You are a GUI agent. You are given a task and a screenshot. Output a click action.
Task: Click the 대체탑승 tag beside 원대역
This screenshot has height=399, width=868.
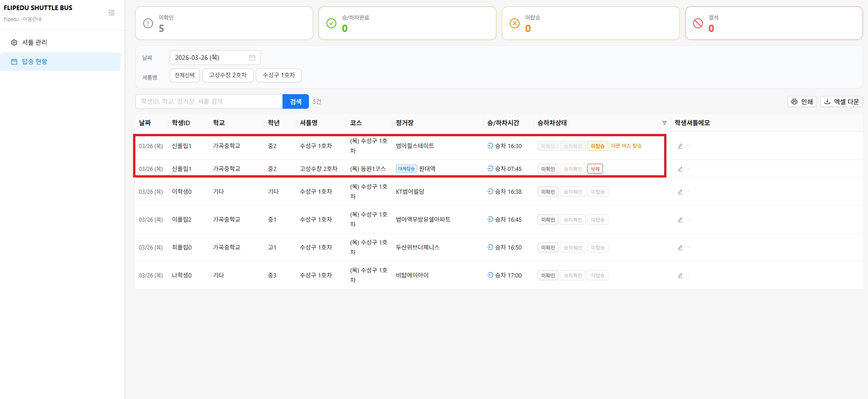(406, 169)
